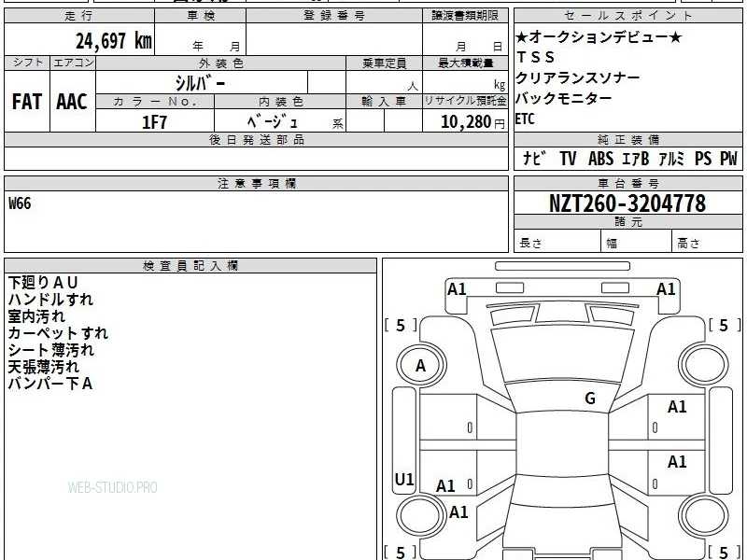This screenshot has width=747, height=560.
Task: Click the シート薄汚れ note
Action: (51, 350)
